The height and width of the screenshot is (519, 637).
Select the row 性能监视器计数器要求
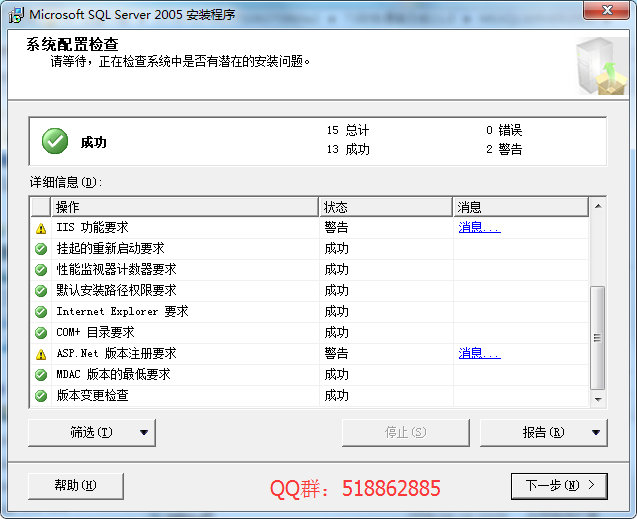310,270
